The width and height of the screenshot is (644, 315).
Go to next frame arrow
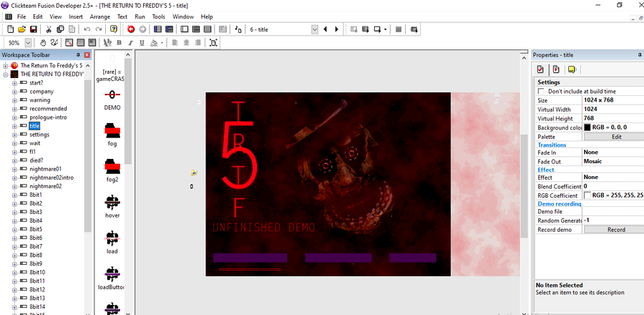click(337, 29)
